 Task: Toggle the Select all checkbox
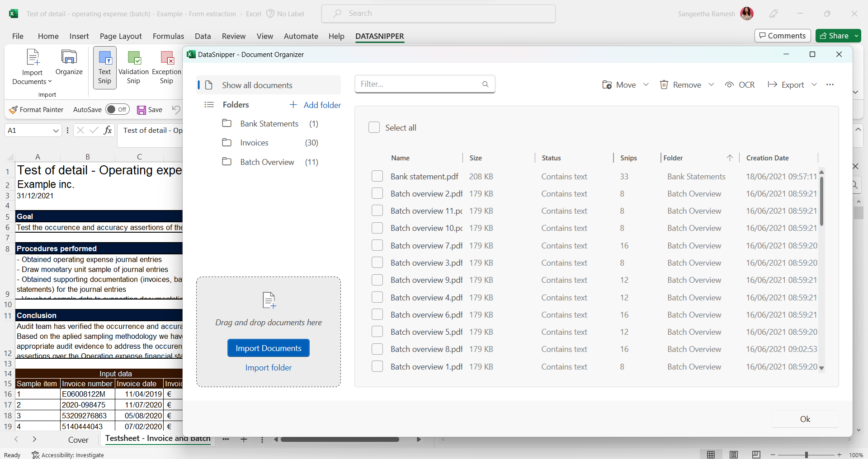[374, 127]
